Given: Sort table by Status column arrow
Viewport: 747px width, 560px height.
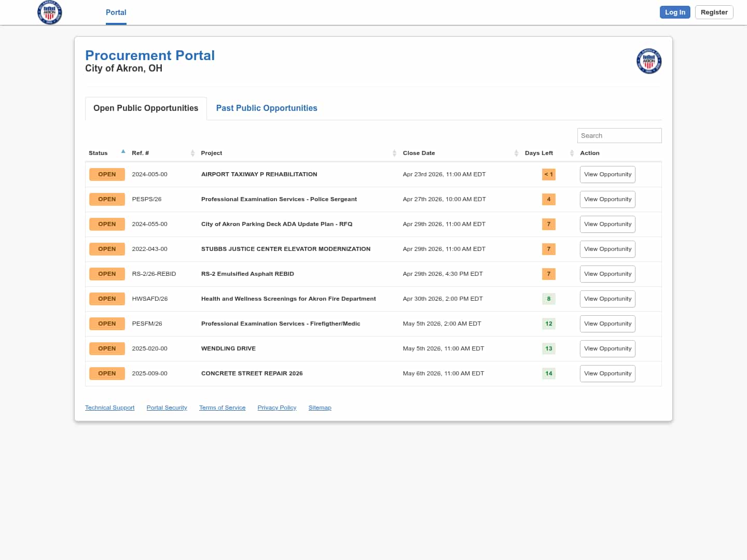Looking at the screenshot, I should coord(123,152).
